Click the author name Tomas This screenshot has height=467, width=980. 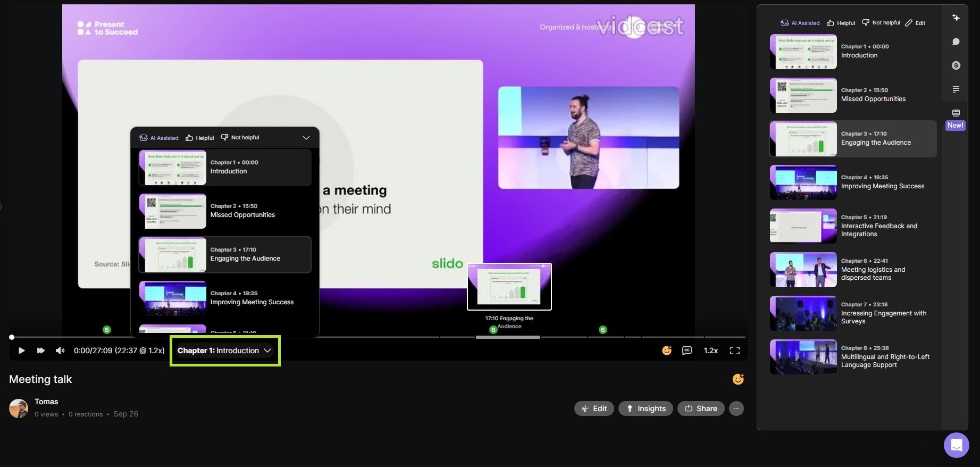(46, 402)
